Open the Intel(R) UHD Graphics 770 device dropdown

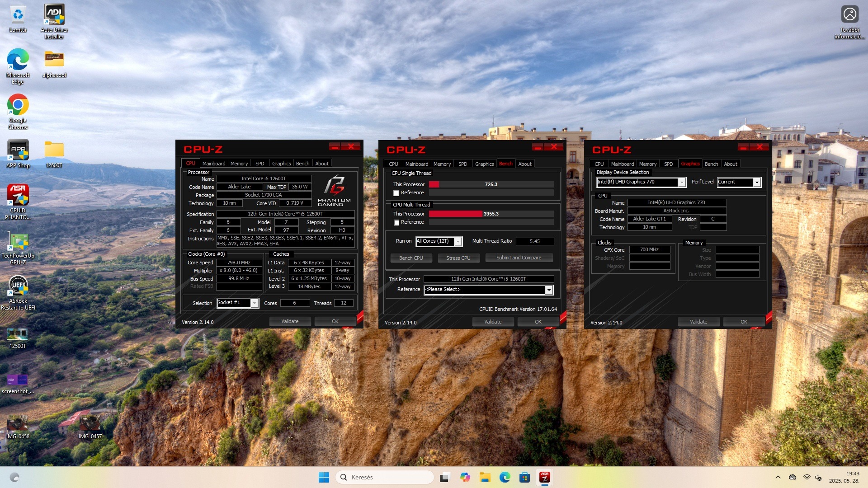pos(641,182)
